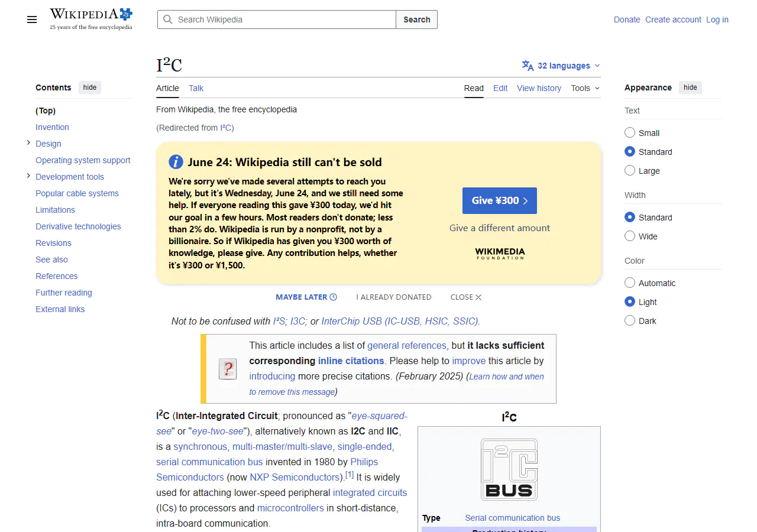The image size is (757, 532).
Task: Open the I2C BUS logo image
Action: tap(509, 470)
